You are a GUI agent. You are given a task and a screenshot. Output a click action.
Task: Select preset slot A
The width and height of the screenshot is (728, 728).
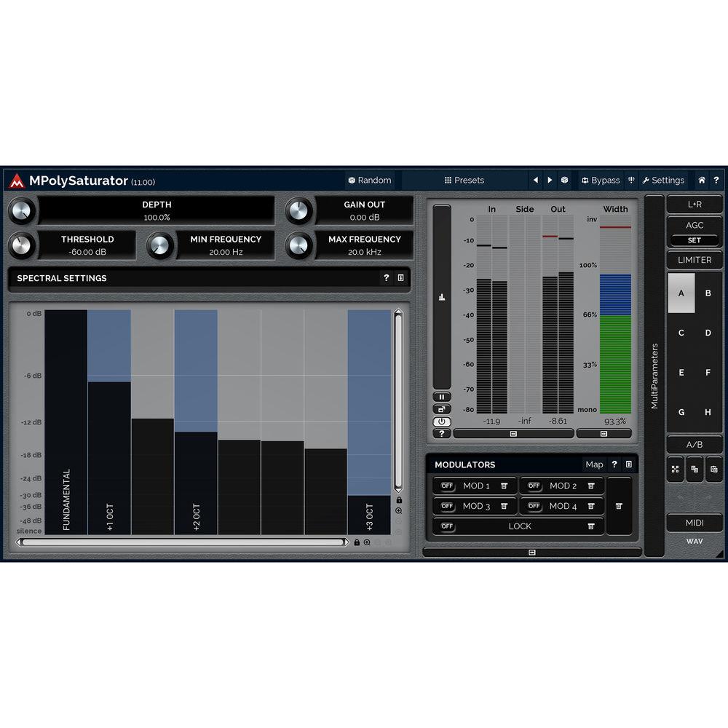point(681,293)
